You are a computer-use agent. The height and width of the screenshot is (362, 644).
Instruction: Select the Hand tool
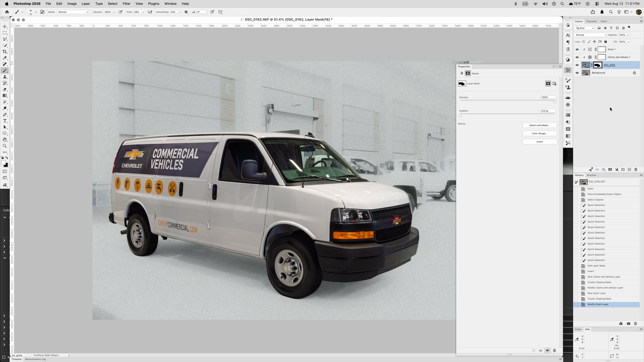point(5,140)
